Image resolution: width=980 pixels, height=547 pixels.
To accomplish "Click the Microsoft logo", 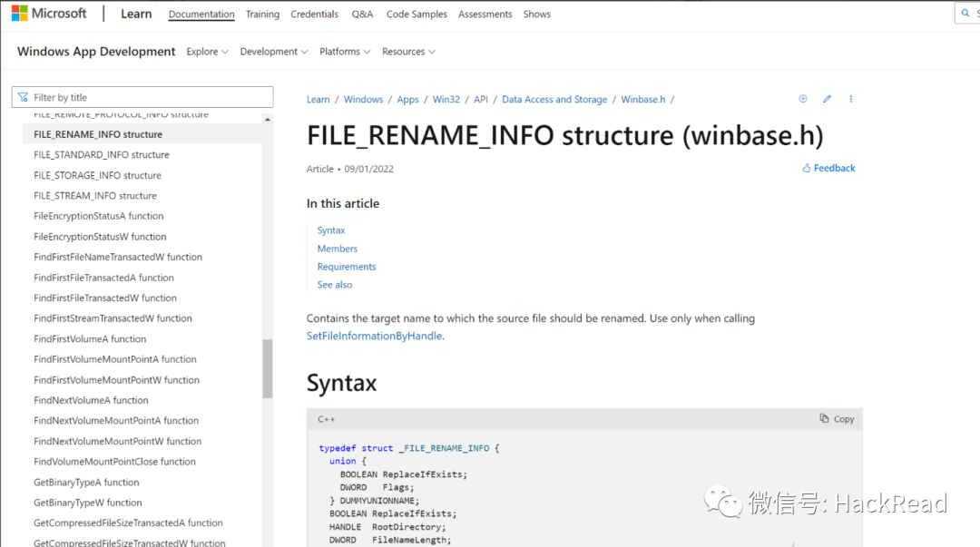I will [49, 13].
